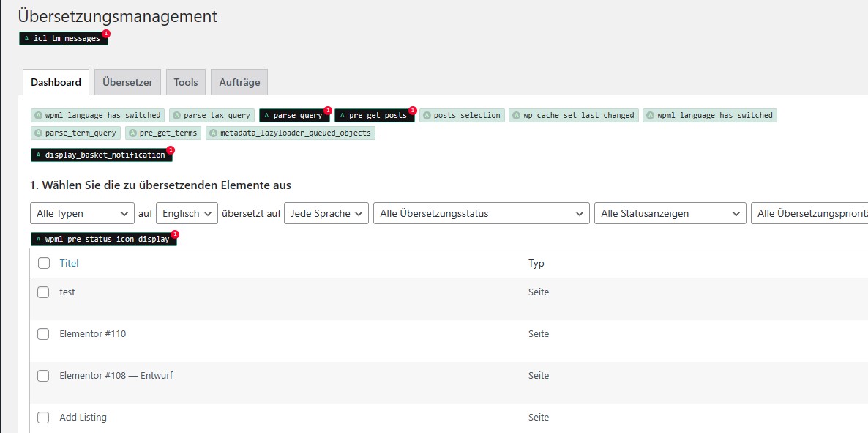Click the A icon on pre_get_terms tag

pyautogui.click(x=133, y=133)
